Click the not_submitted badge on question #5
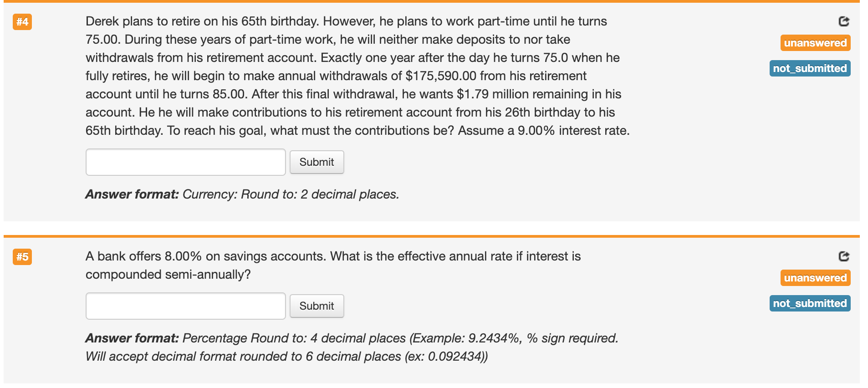Screen dimensions: 868x388 [810, 303]
